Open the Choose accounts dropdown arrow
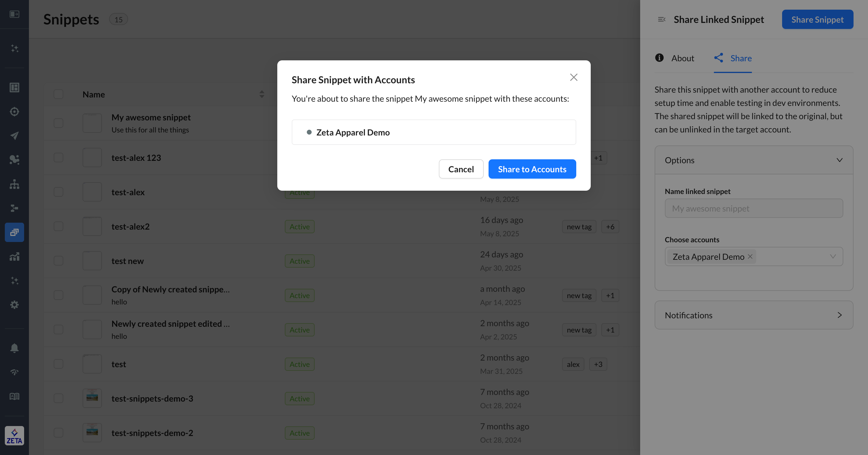Viewport: 868px width, 455px height. click(x=833, y=256)
